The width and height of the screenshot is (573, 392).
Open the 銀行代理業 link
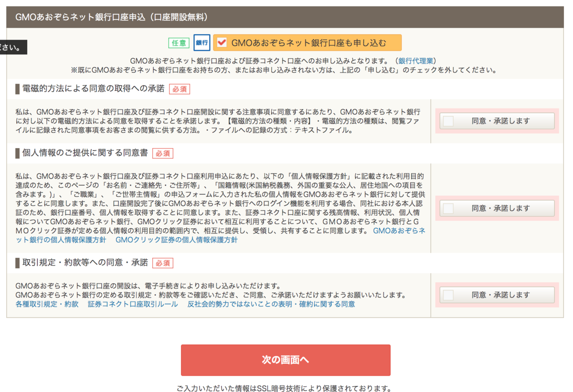(416, 61)
